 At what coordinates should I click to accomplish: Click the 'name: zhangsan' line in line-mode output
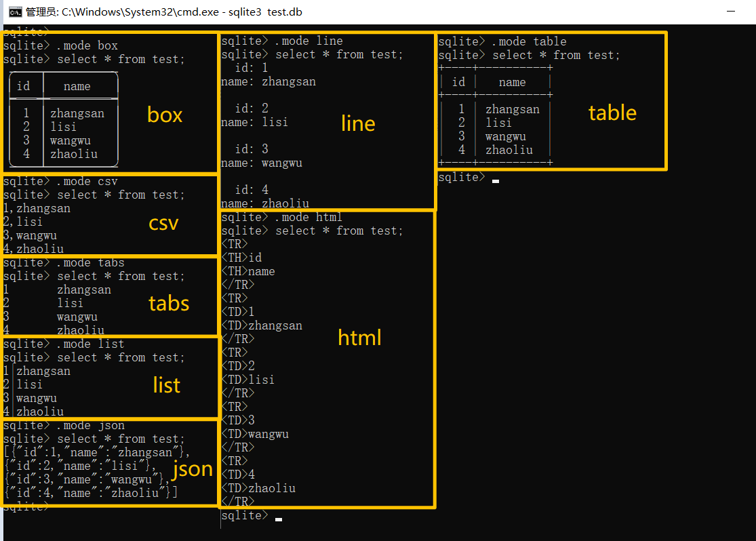(x=268, y=81)
